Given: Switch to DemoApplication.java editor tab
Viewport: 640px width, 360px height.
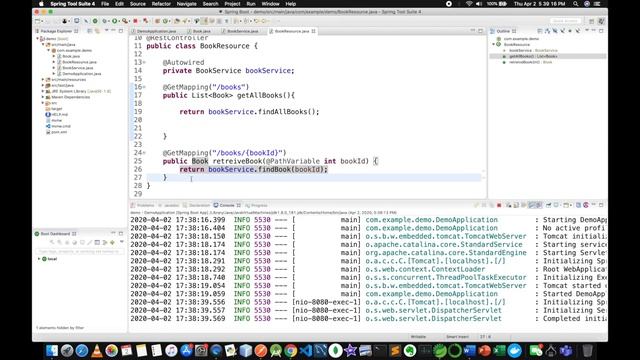Looking at the screenshot, I should click(x=156, y=31).
